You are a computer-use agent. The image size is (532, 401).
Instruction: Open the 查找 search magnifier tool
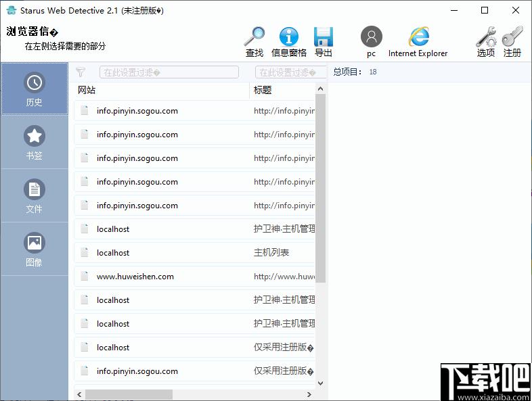[254, 41]
